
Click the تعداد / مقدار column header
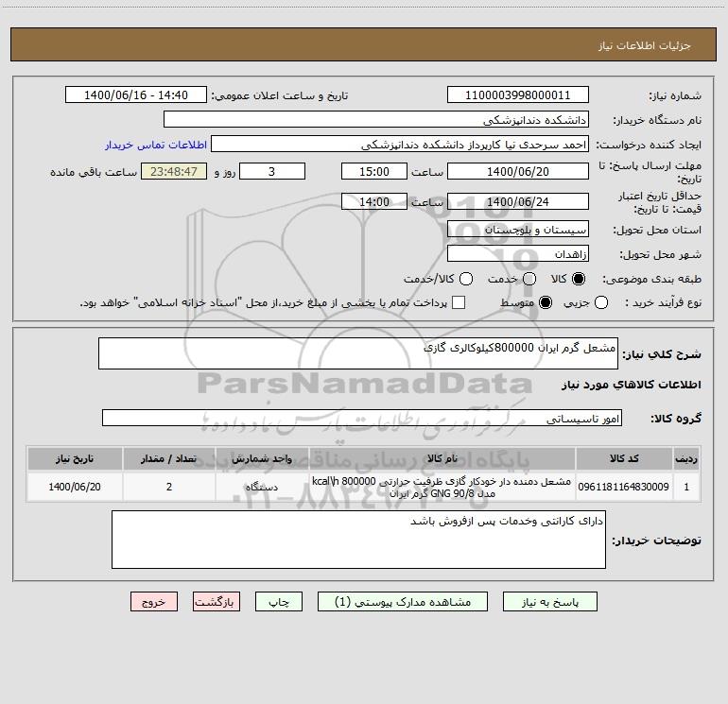pos(169,458)
